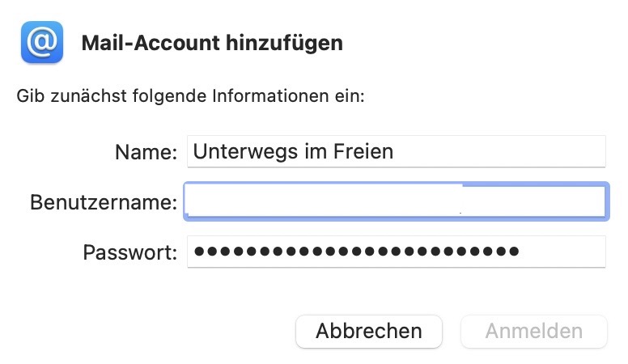The image size is (628, 364).
Task: Focus the empty Benutzername text field
Action: (395, 201)
